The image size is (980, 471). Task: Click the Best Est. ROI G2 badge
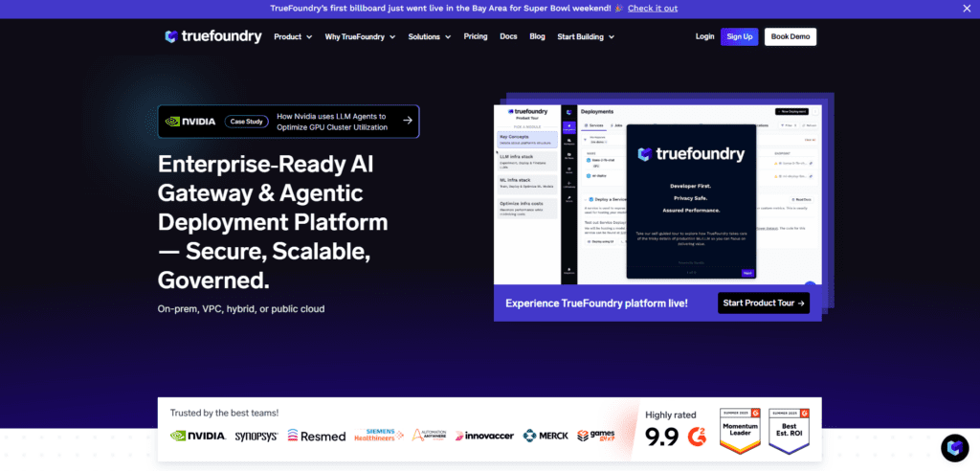click(789, 431)
